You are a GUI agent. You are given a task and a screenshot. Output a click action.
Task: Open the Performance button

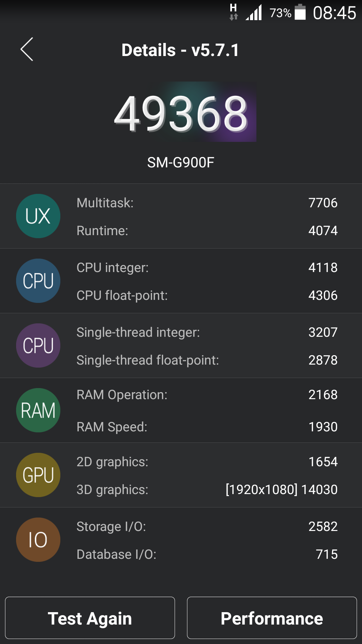click(272, 618)
